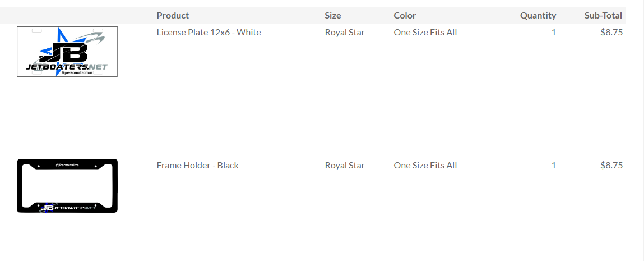Viewport: 644px width, 261px height.
Task: Click @personalization text on license plate image
Action: point(76,72)
